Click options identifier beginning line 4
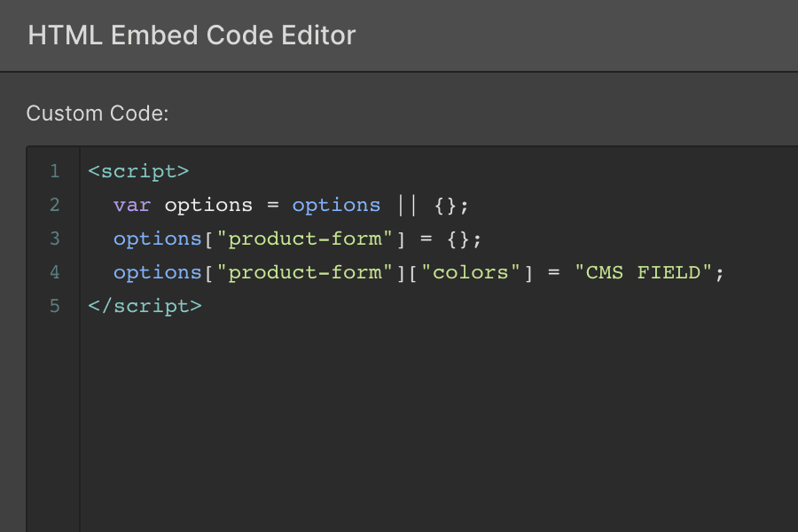 click(x=158, y=273)
